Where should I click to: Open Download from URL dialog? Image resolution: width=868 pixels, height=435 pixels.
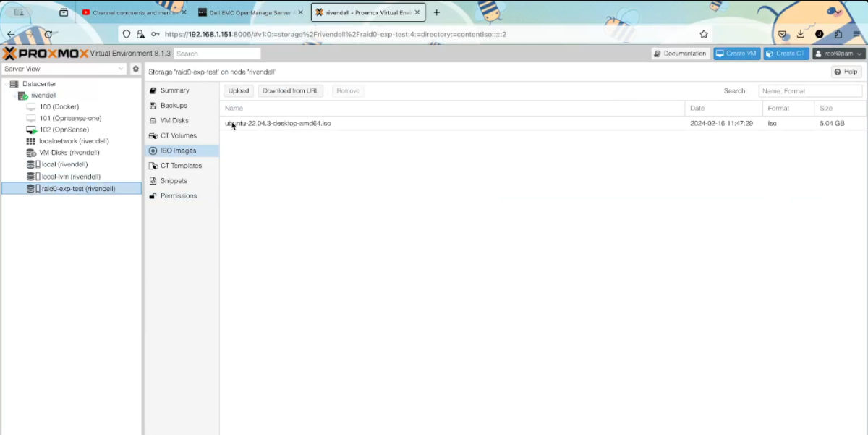coord(289,90)
